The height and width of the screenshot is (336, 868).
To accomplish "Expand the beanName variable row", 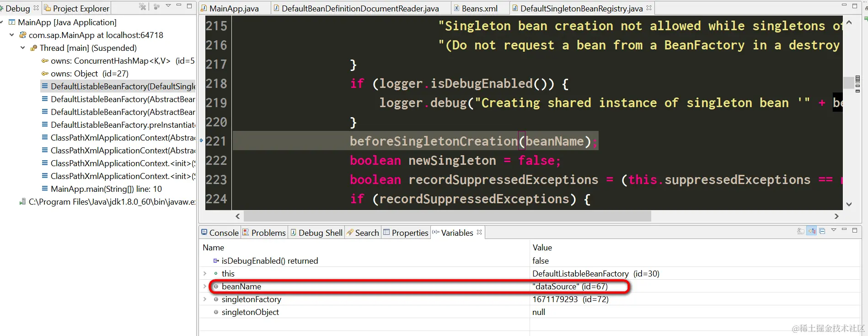I will tap(205, 286).
